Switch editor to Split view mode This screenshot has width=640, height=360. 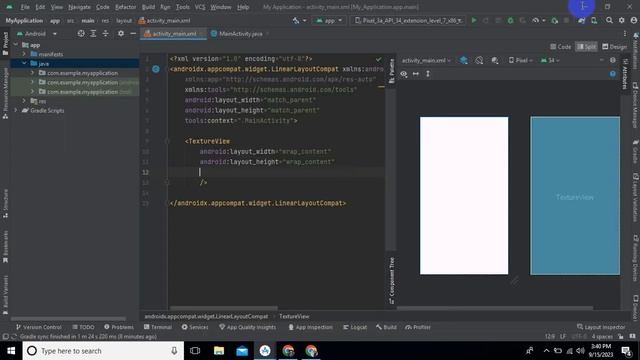click(586, 47)
